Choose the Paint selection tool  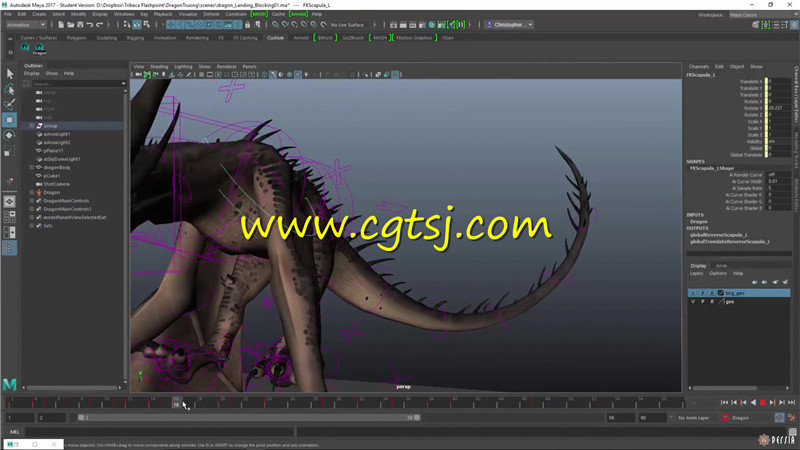[x=10, y=105]
